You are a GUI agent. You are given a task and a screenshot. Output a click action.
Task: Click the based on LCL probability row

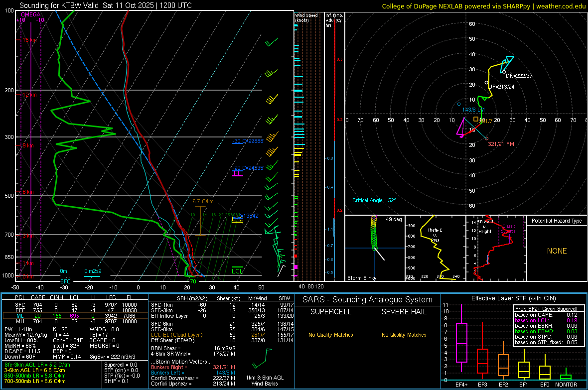546,320
